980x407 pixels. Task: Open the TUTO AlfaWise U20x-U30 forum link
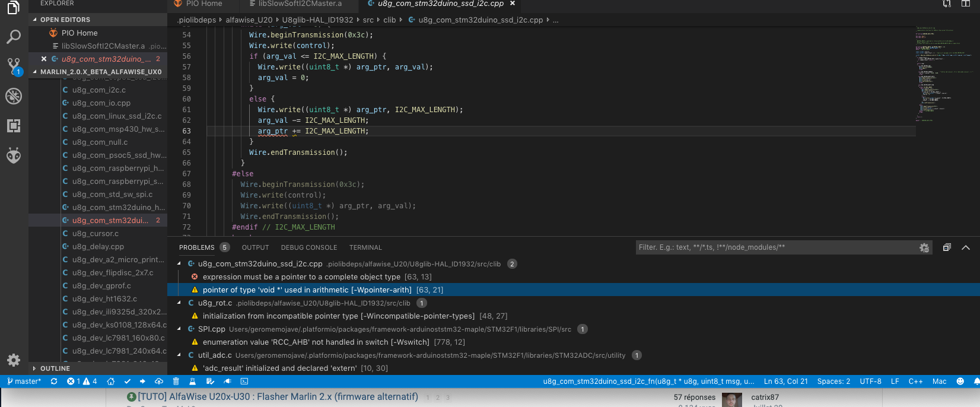coord(278,397)
